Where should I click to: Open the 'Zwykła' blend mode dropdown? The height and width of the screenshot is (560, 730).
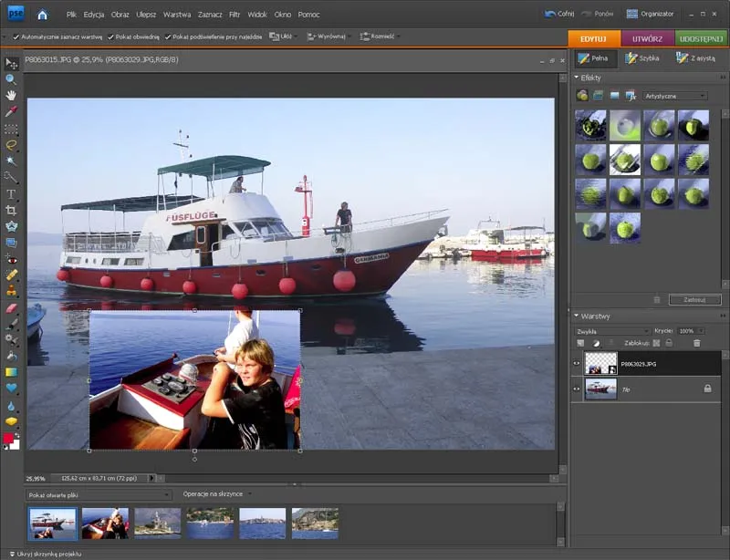[x=612, y=331]
